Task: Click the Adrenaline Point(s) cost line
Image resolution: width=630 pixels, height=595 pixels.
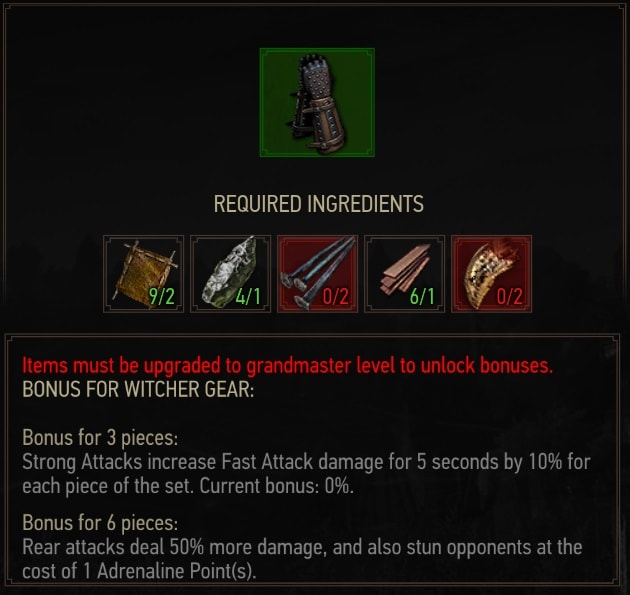Action: coord(139,571)
